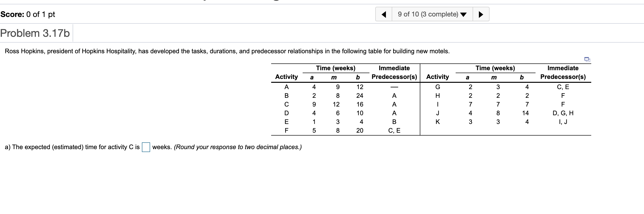644x214 pixels.
Task: Open the dropdown arrow next to question counter
Action: click(464, 15)
